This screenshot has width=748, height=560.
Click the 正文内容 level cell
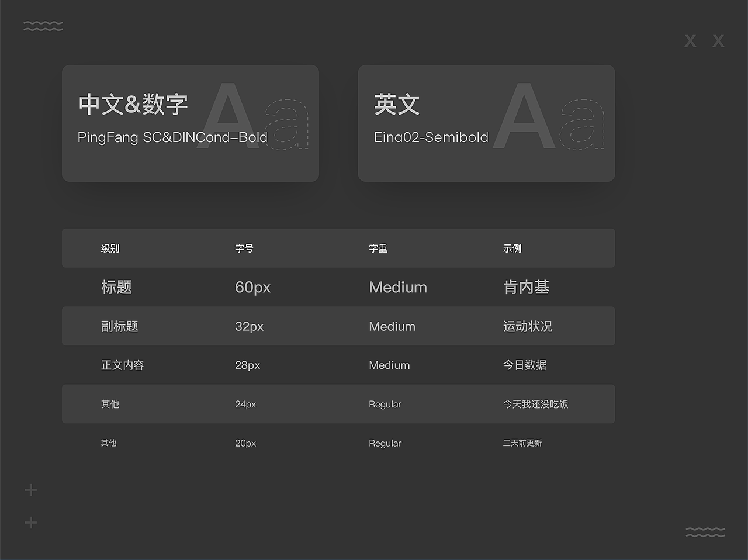[122, 365]
